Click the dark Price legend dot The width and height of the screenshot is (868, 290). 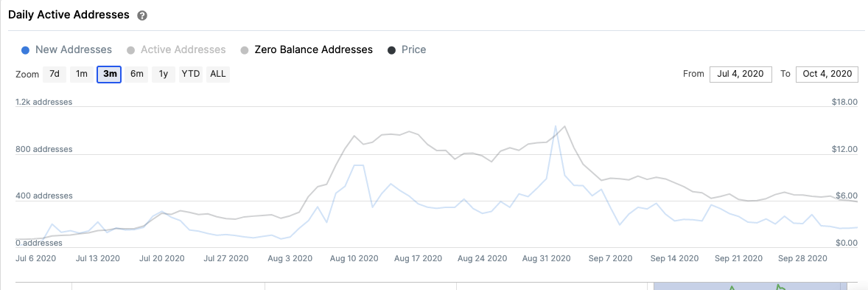tap(392, 50)
